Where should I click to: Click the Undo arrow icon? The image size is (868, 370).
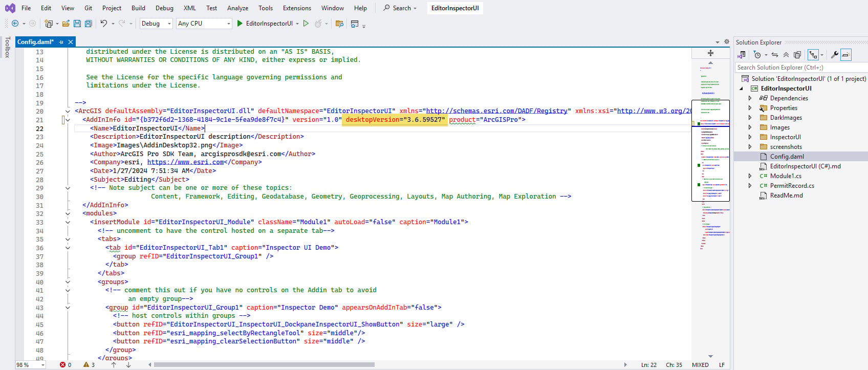tap(104, 24)
